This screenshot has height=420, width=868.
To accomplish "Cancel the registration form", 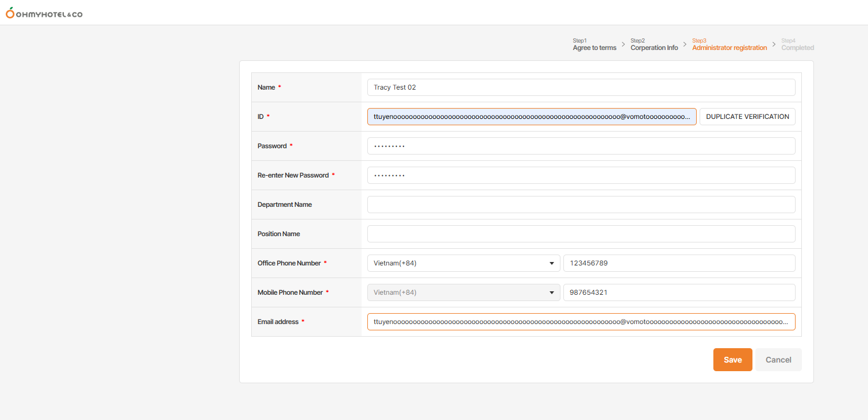I will [x=778, y=360].
